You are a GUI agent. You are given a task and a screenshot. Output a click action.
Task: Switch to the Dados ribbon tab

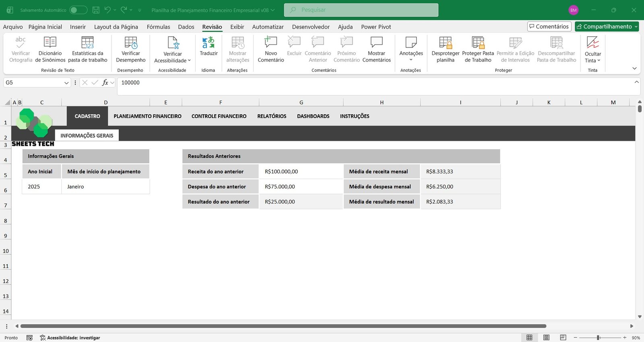tap(186, 27)
